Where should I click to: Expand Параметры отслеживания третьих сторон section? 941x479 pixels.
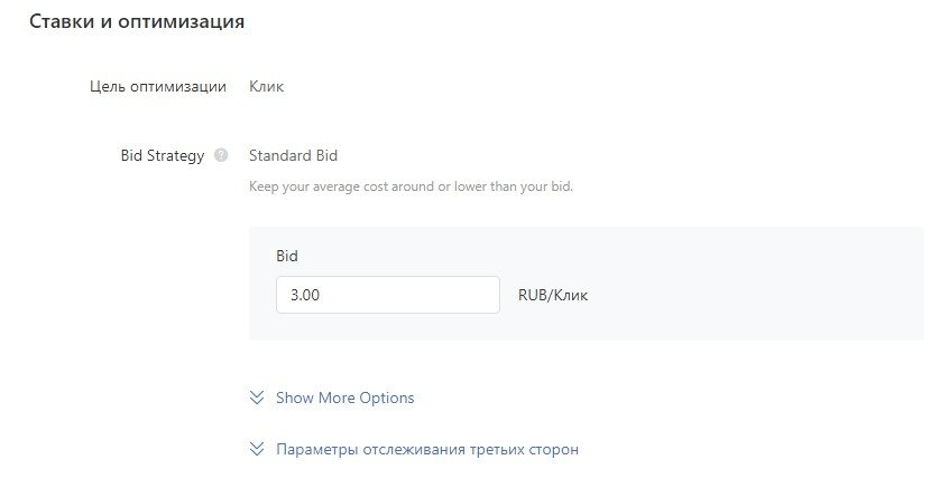[x=427, y=450]
